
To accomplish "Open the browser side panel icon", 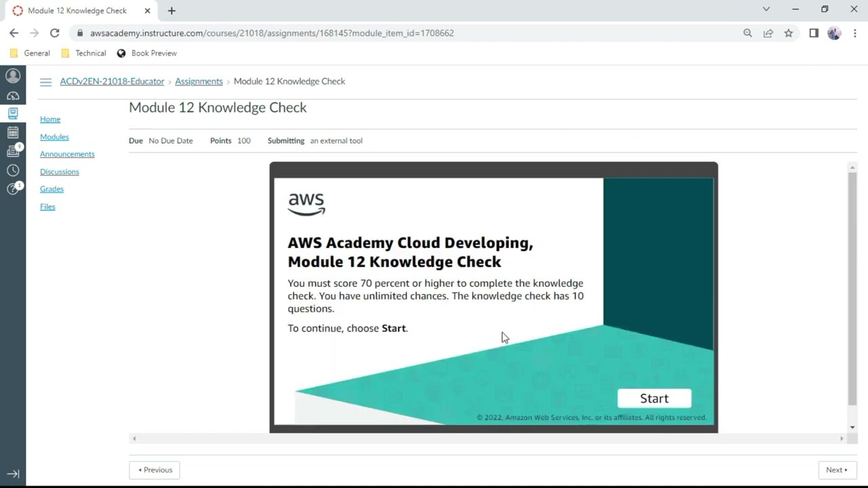I will tap(814, 33).
